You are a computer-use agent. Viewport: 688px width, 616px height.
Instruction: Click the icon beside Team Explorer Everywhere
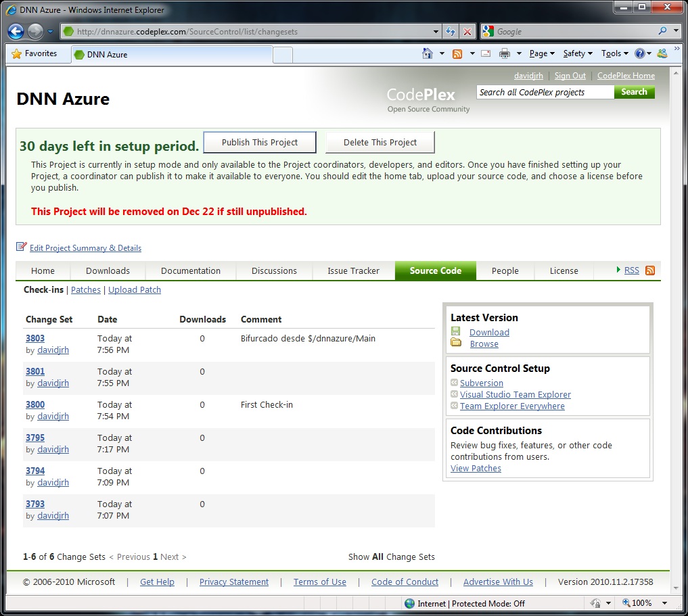pyautogui.click(x=454, y=406)
